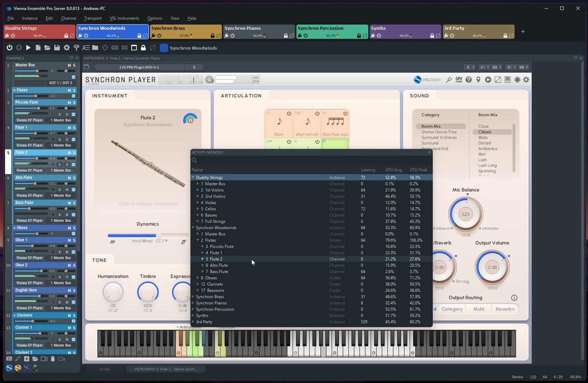Collapse the Flutes folder in the channel list

[x=14, y=90]
